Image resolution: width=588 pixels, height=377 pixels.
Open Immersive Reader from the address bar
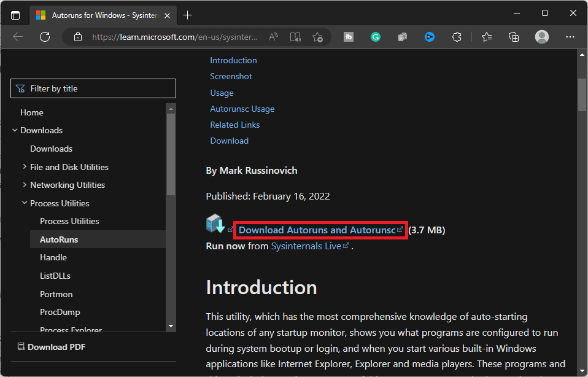tap(295, 37)
